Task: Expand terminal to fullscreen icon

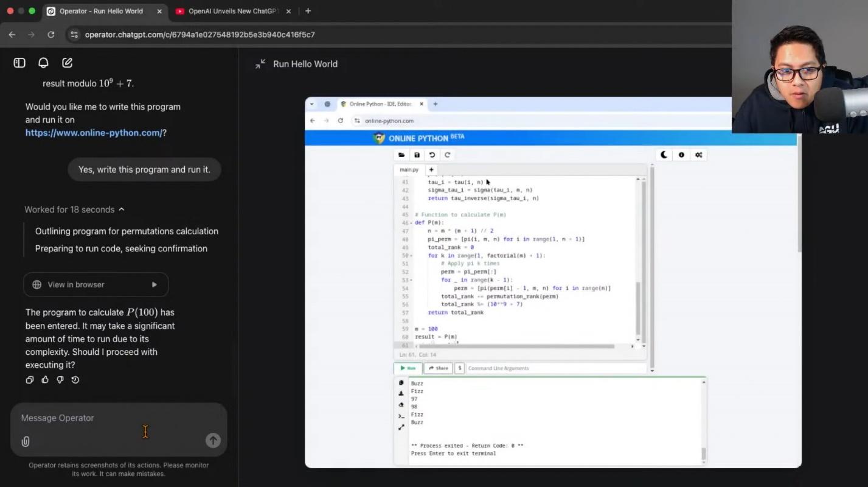Action: pyautogui.click(x=401, y=427)
